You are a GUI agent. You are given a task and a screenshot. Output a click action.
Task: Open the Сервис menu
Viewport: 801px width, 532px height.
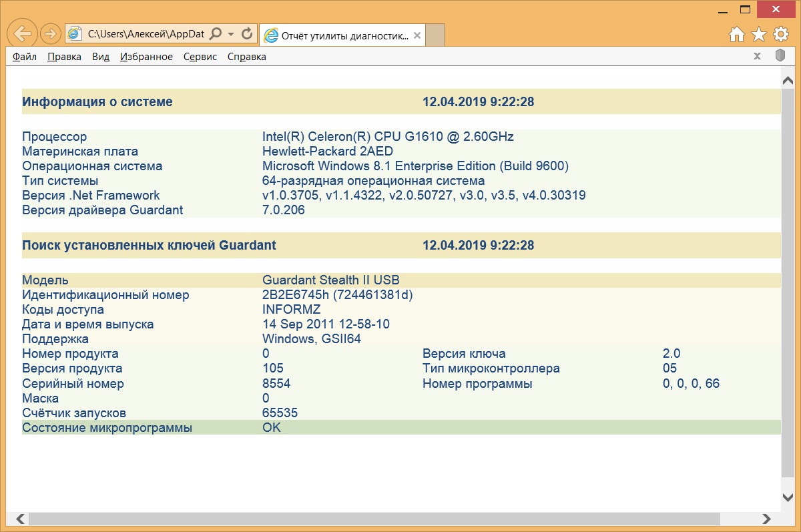pos(200,57)
